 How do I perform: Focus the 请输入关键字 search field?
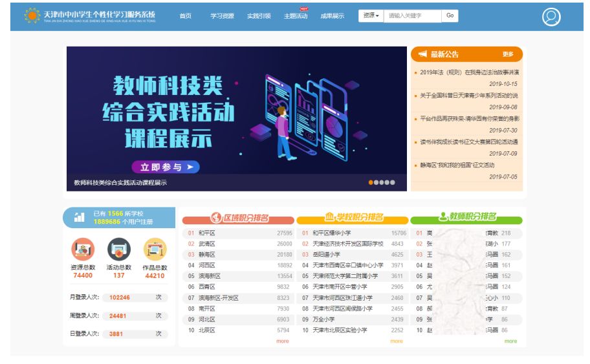[413, 16]
